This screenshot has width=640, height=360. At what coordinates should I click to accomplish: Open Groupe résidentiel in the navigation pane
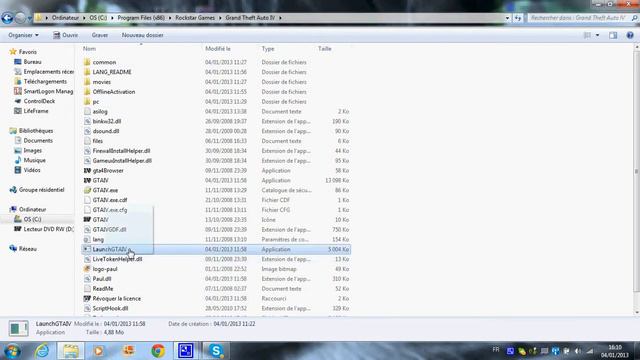[x=42, y=190]
